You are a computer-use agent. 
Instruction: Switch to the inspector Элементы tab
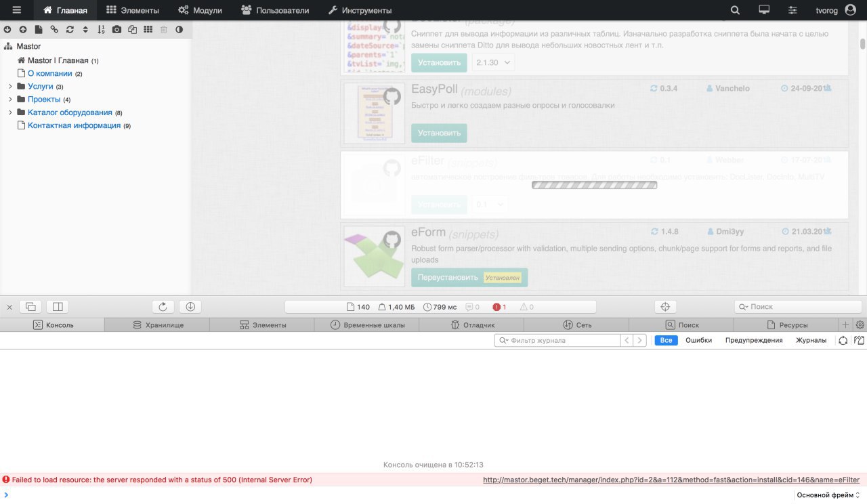pyautogui.click(x=263, y=325)
